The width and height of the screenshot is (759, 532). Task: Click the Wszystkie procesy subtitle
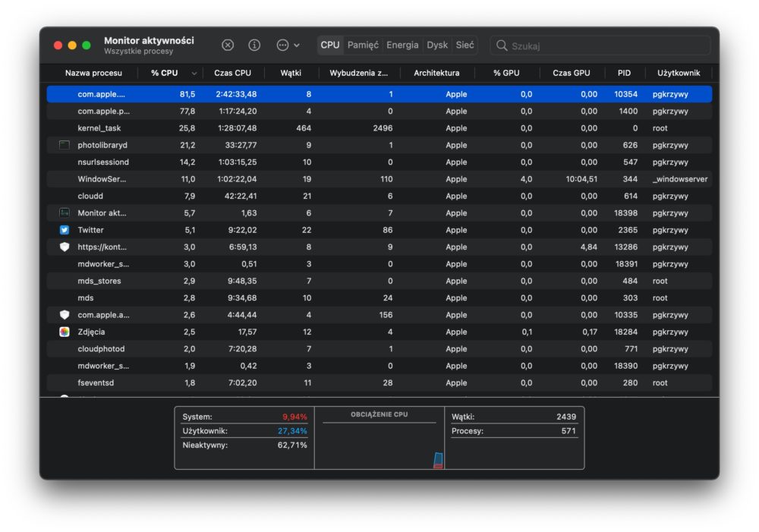pos(138,52)
